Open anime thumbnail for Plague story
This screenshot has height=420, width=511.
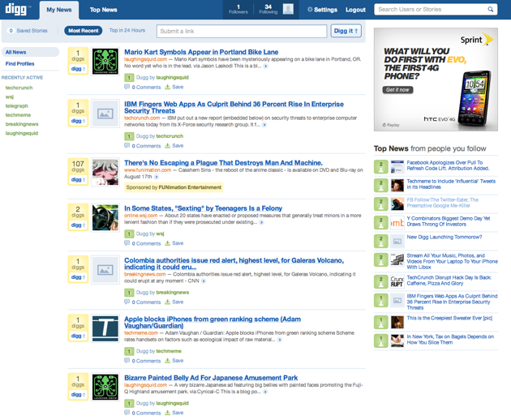point(105,172)
